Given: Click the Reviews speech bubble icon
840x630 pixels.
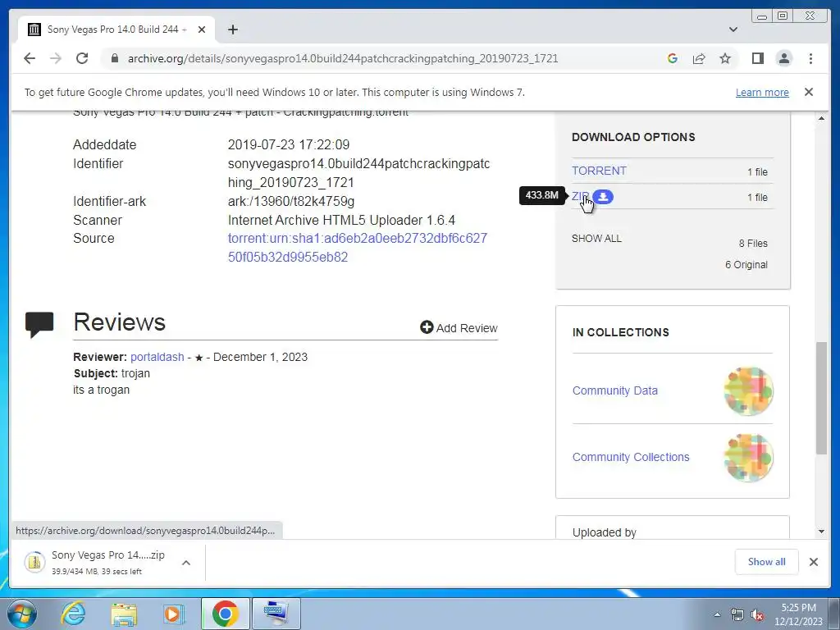Looking at the screenshot, I should [39, 324].
